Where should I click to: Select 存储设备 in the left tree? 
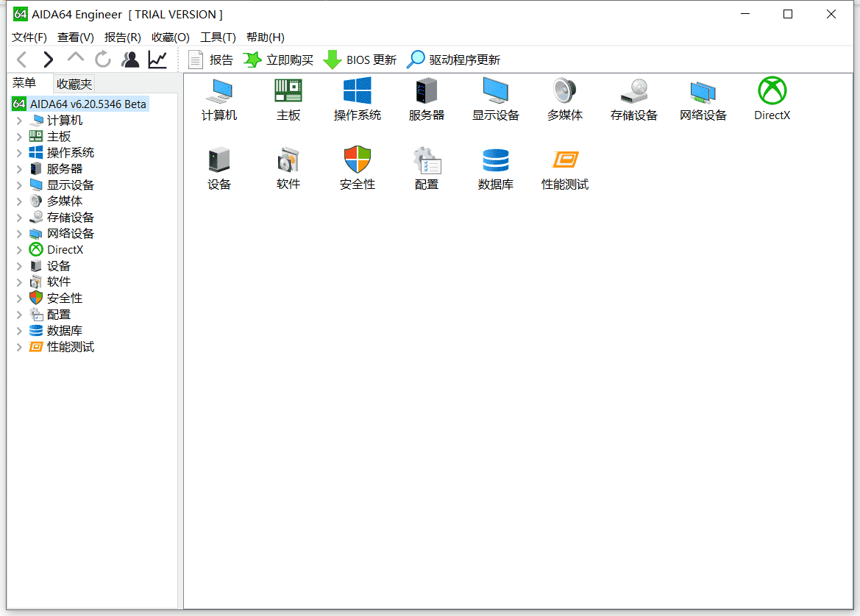pyautogui.click(x=62, y=218)
